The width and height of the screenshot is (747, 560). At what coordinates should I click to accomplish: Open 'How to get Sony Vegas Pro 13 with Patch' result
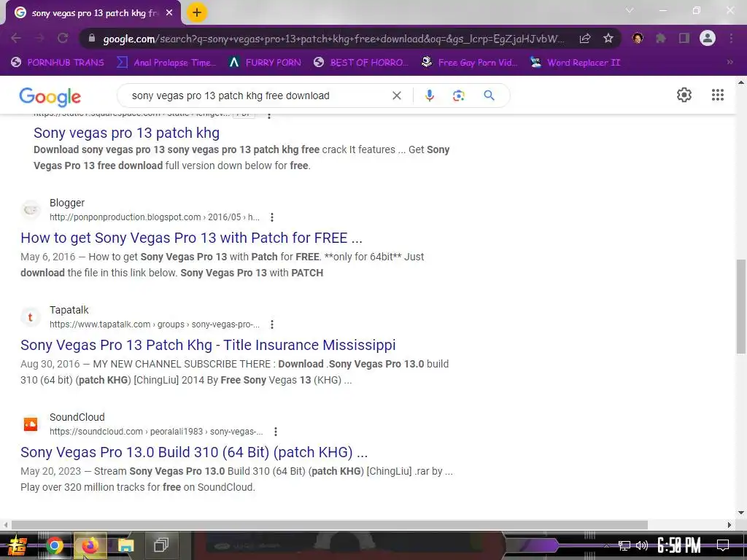coord(192,238)
